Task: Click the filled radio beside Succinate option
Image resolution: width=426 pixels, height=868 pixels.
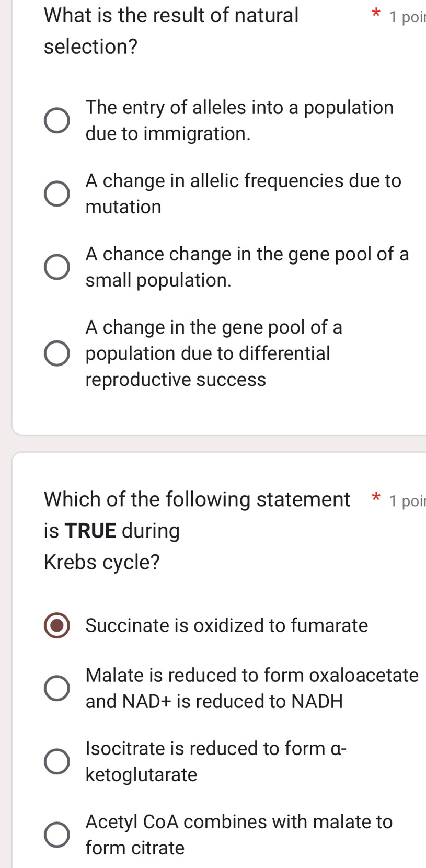Action: 56,625
